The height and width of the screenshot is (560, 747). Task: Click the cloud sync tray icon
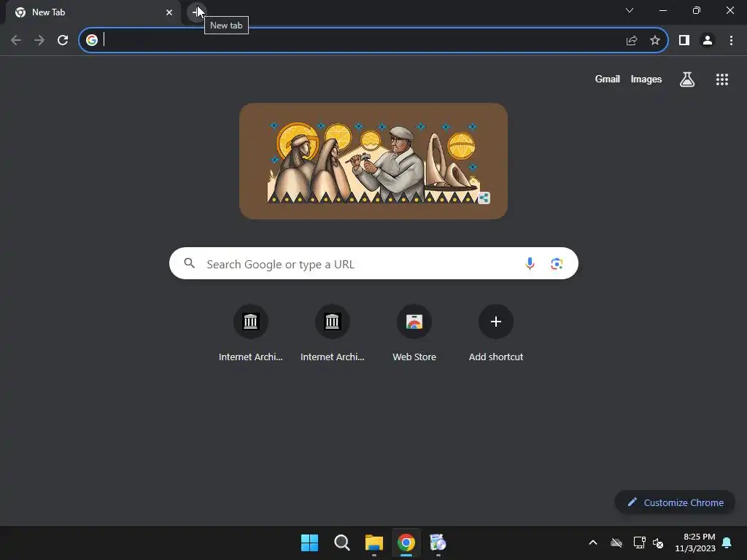(x=616, y=542)
